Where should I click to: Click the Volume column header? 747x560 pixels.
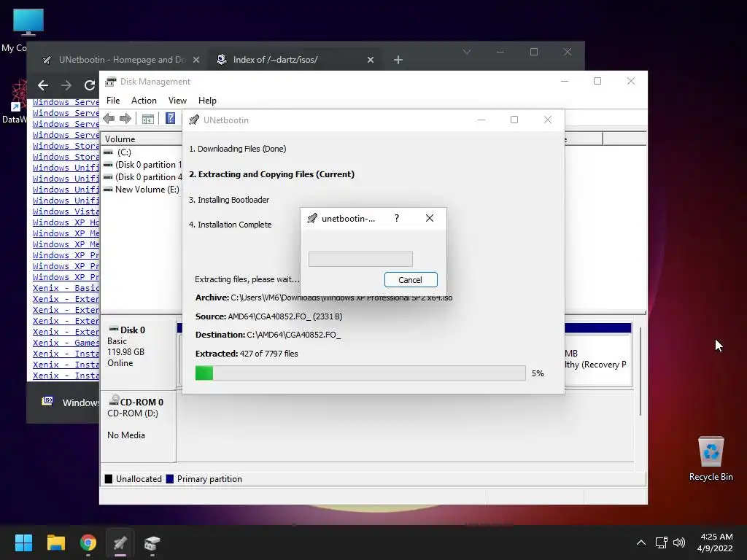click(x=142, y=139)
